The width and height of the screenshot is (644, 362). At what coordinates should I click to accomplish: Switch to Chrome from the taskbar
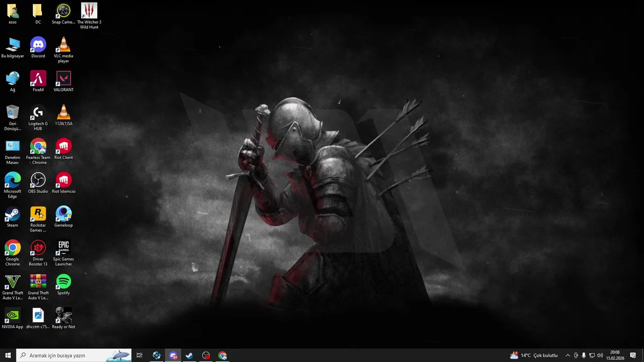point(222,355)
